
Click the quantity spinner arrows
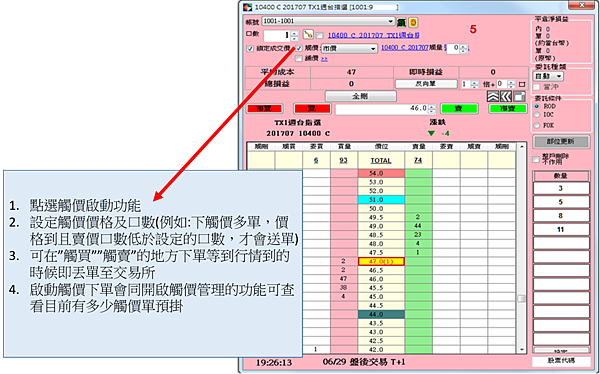(294, 36)
